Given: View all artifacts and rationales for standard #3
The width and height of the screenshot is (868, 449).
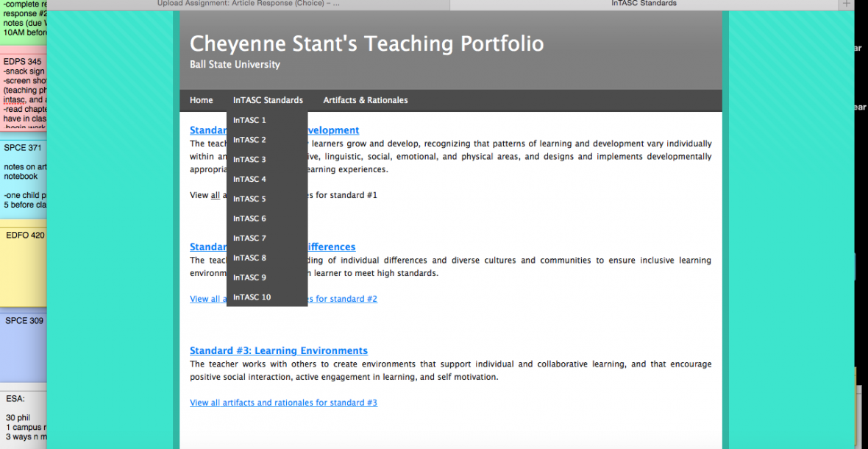Looking at the screenshot, I should pos(283,403).
